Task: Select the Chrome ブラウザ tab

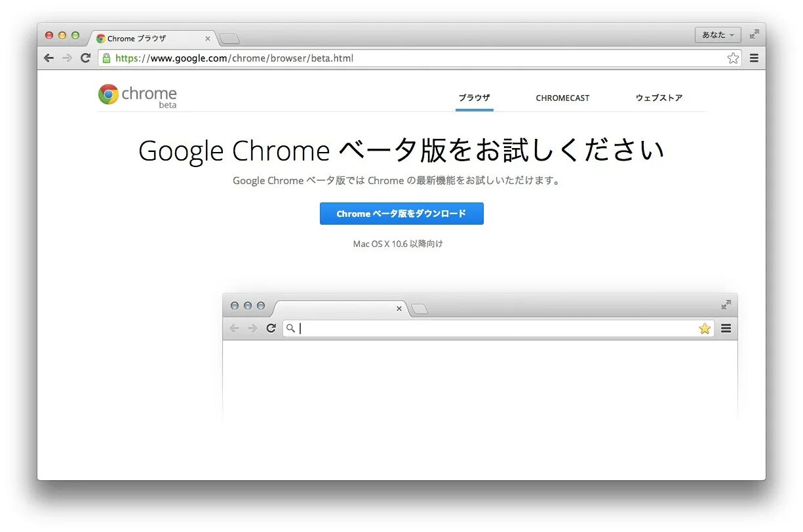Action: click(x=153, y=39)
